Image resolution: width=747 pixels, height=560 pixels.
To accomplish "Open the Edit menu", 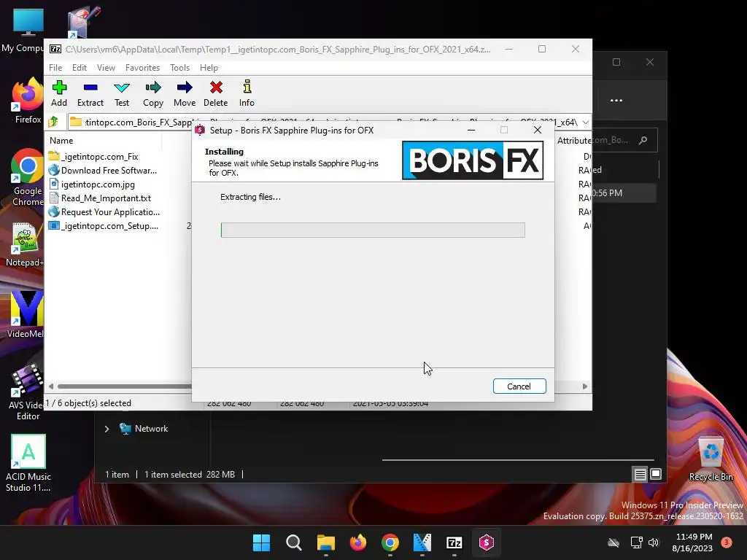I will point(79,68).
